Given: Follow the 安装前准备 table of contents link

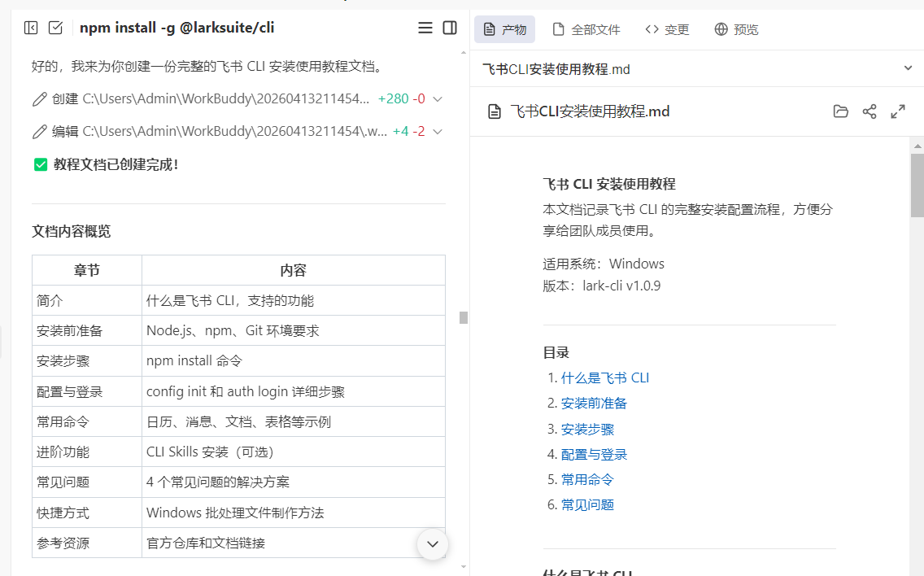Looking at the screenshot, I should coord(594,403).
